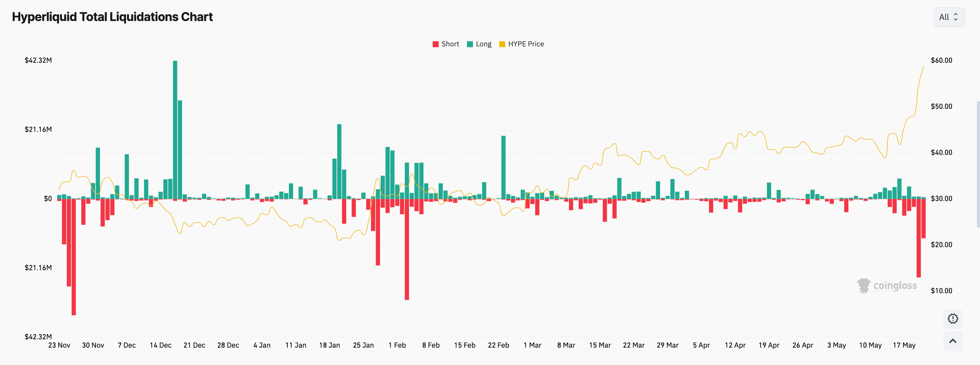Click the $30.00 right axis label

click(942, 199)
